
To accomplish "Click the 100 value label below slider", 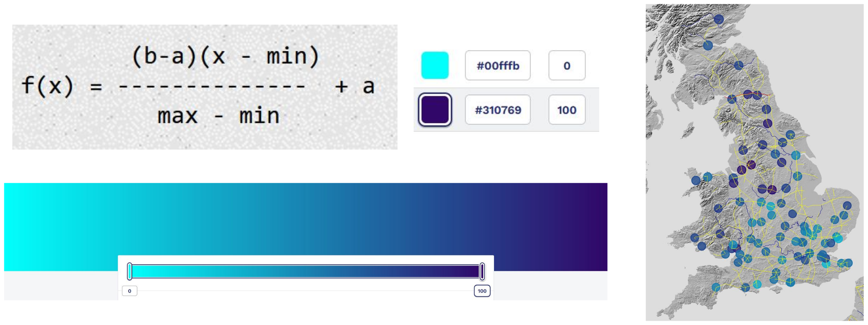I will pyautogui.click(x=482, y=291).
